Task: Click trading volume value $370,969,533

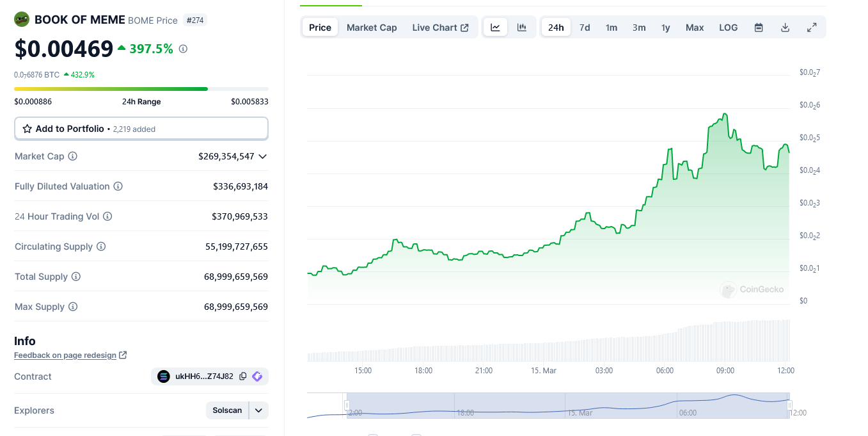Action: point(240,216)
